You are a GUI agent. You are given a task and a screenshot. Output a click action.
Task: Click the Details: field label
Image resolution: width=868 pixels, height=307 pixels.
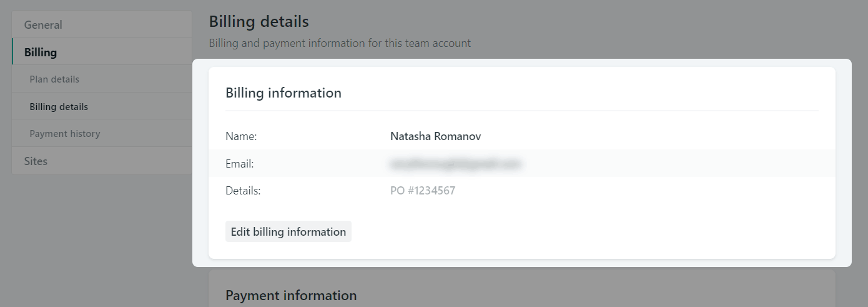[x=243, y=191]
